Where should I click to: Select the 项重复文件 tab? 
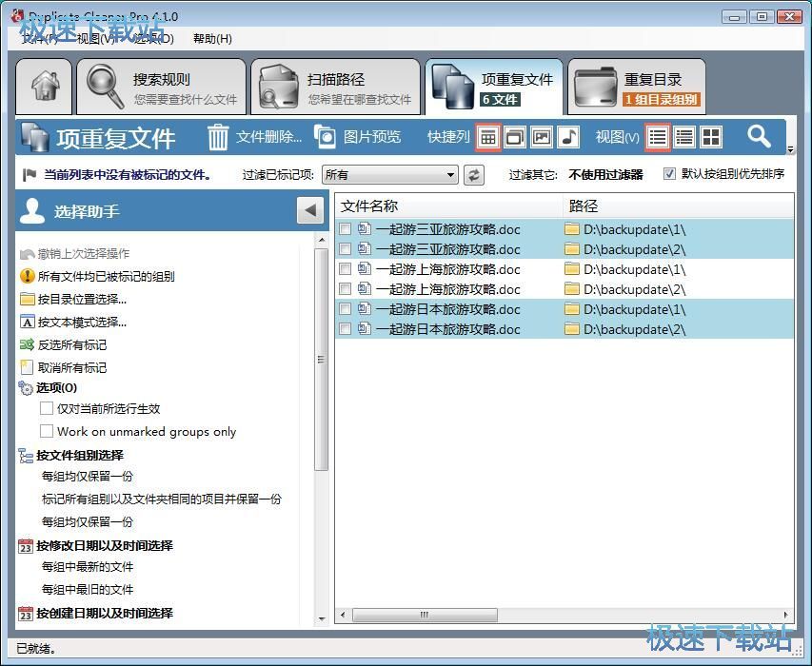494,87
